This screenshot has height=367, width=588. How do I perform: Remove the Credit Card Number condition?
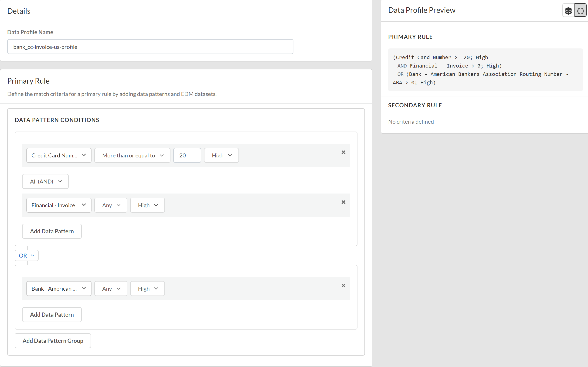click(343, 153)
